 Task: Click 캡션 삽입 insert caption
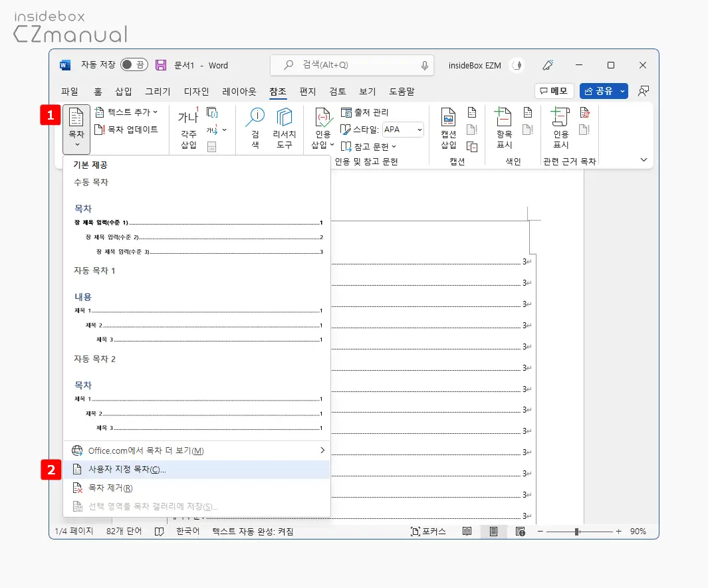pyautogui.click(x=448, y=129)
